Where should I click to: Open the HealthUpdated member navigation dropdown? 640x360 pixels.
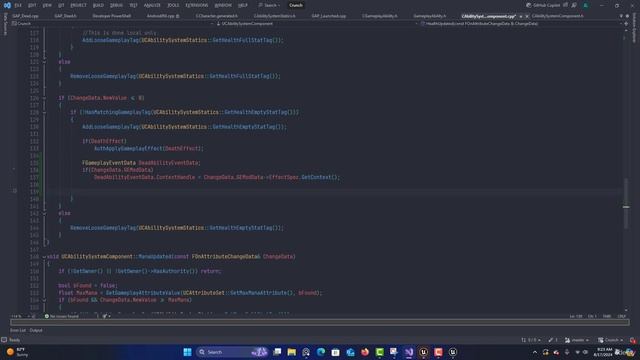pos(520,24)
